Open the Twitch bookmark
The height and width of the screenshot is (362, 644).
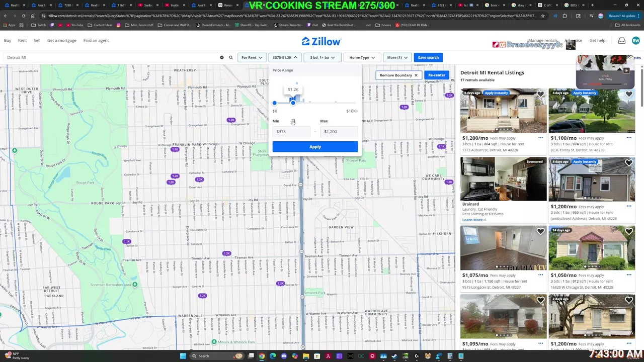[39, 25]
